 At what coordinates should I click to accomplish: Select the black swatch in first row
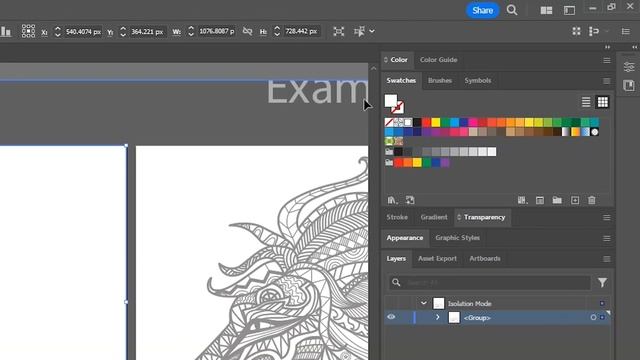417,122
